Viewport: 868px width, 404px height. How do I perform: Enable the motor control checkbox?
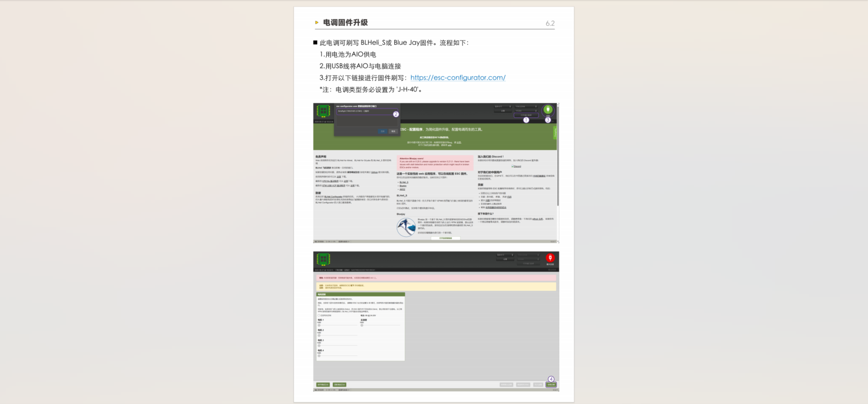[x=319, y=315]
